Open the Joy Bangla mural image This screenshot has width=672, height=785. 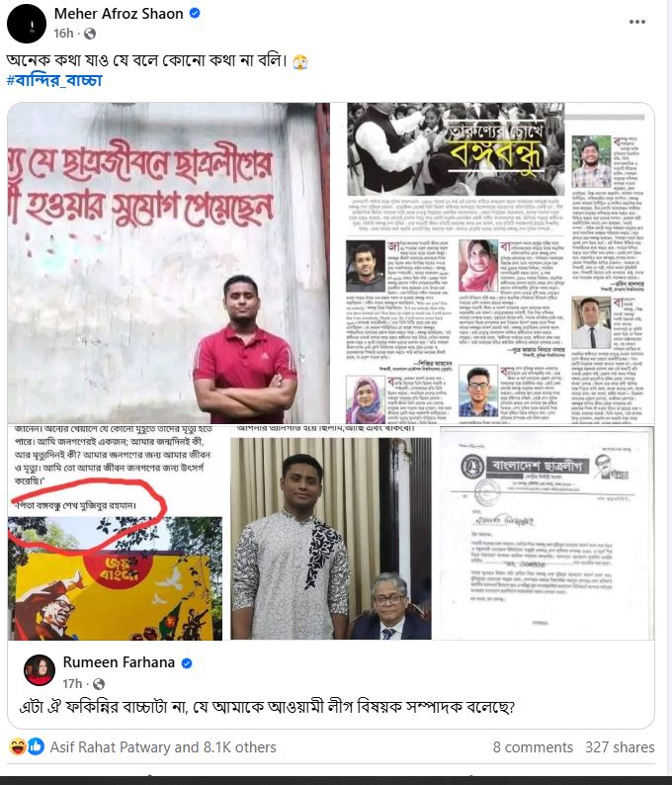[x=115, y=533]
